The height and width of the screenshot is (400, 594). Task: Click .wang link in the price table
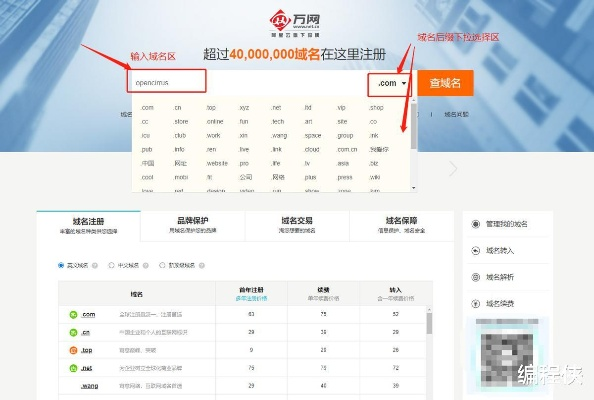(x=89, y=386)
